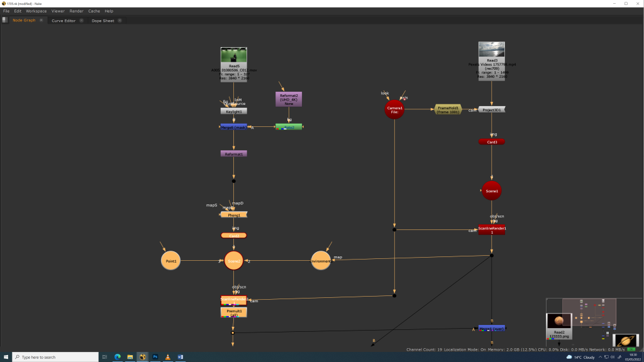Image resolution: width=644 pixels, height=362 pixels.
Task: Close the Node Graph tab
Action: click(x=41, y=20)
